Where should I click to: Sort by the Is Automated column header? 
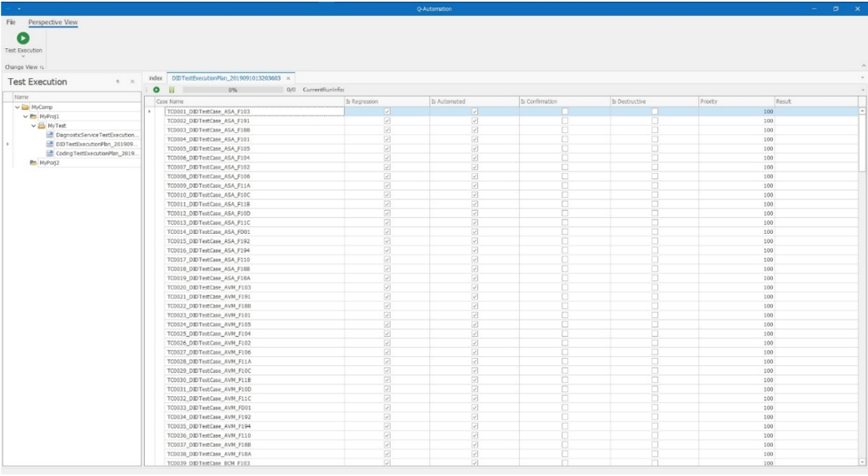[x=475, y=102]
